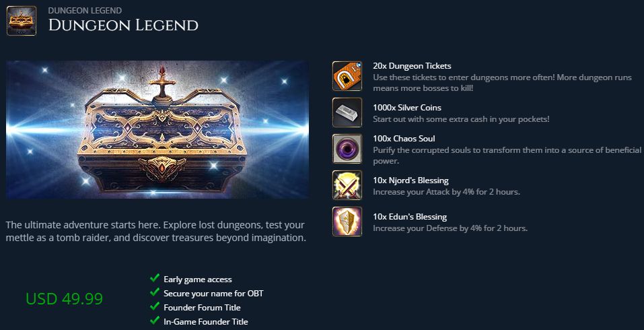Viewport: 644px width, 330px height.
Task: Click the checkmark beside Founder Forum Title
Action: [155, 306]
